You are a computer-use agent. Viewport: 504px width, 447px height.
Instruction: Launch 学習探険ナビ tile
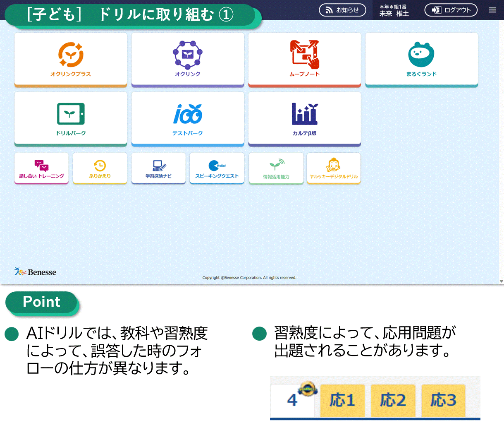158,168
